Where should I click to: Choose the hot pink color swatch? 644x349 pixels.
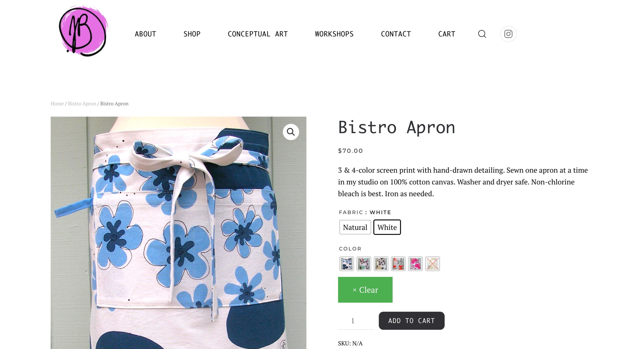click(x=415, y=264)
